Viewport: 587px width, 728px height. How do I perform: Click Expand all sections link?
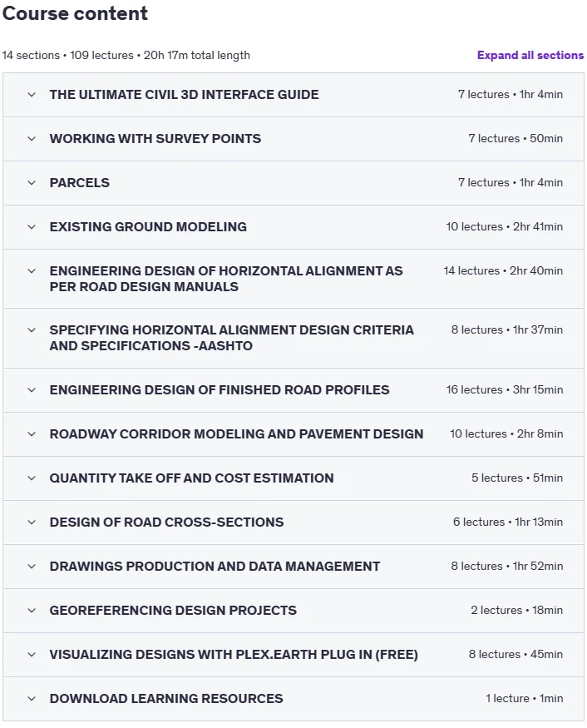pyautogui.click(x=530, y=55)
